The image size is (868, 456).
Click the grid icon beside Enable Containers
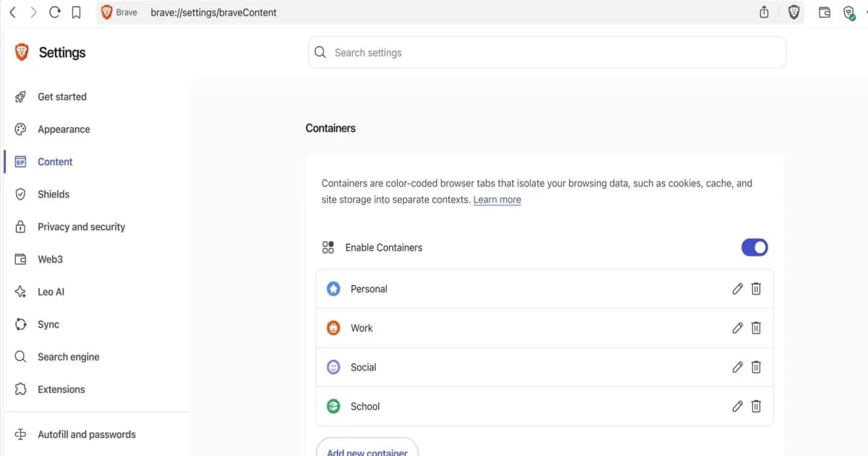click(328, 248)
